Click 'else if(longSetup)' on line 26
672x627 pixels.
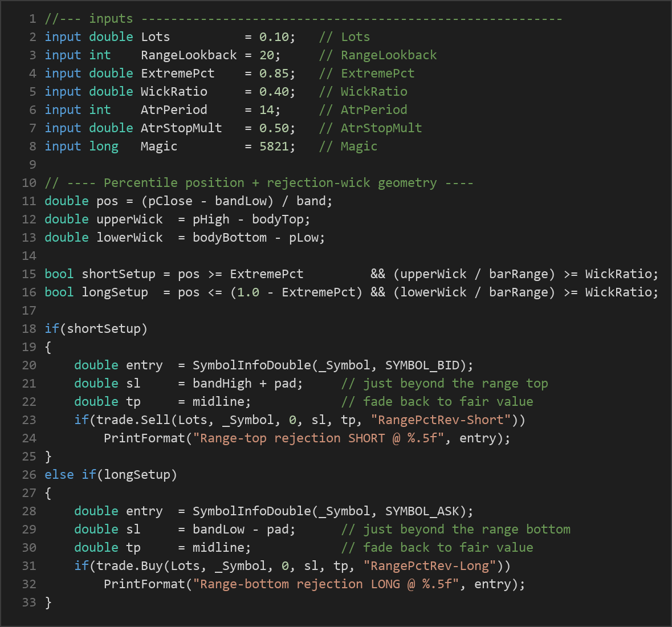[x=111, y=474]
